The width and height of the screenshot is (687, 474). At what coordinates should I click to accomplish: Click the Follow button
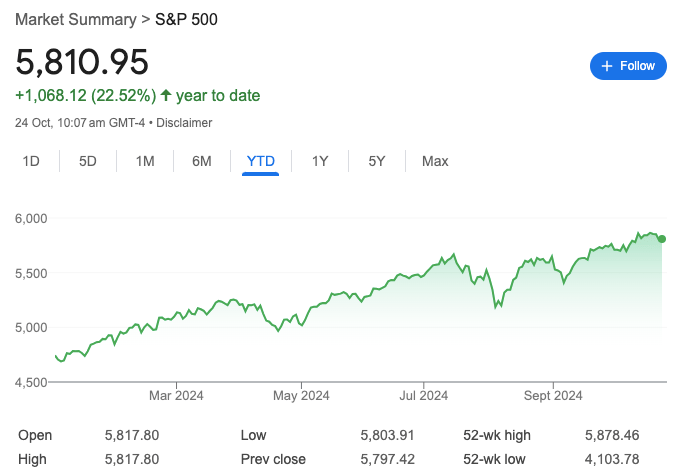click(x=628, y=66)
